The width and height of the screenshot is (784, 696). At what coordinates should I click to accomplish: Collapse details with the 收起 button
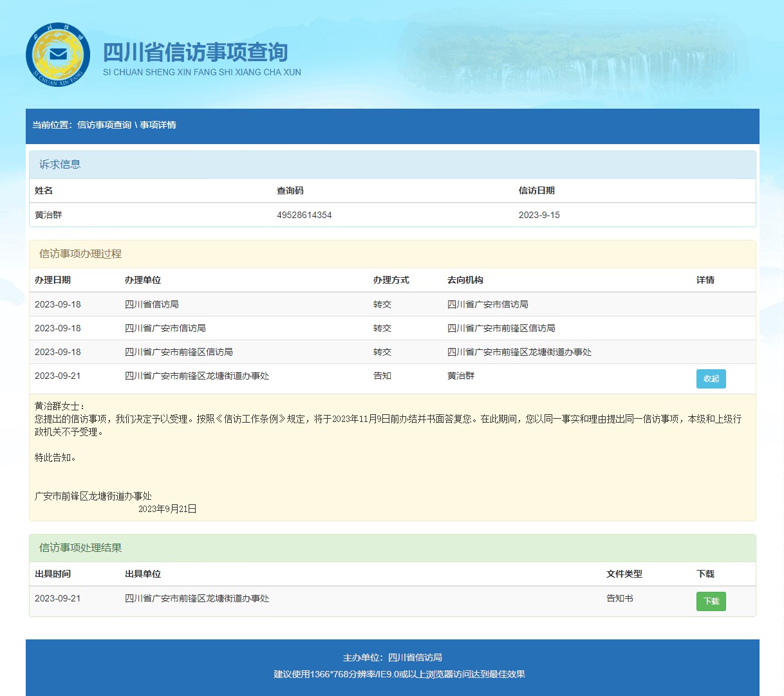(711, 379)
